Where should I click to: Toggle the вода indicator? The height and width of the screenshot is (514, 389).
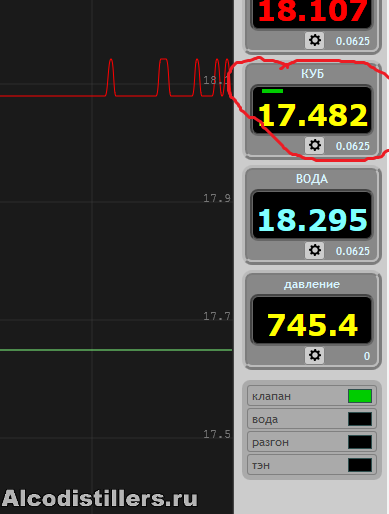pyautogui.click(x=360, y=419)
